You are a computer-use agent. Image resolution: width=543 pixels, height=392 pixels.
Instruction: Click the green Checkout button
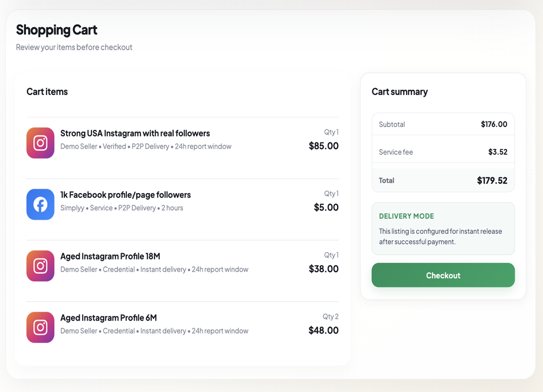point(443,275)
